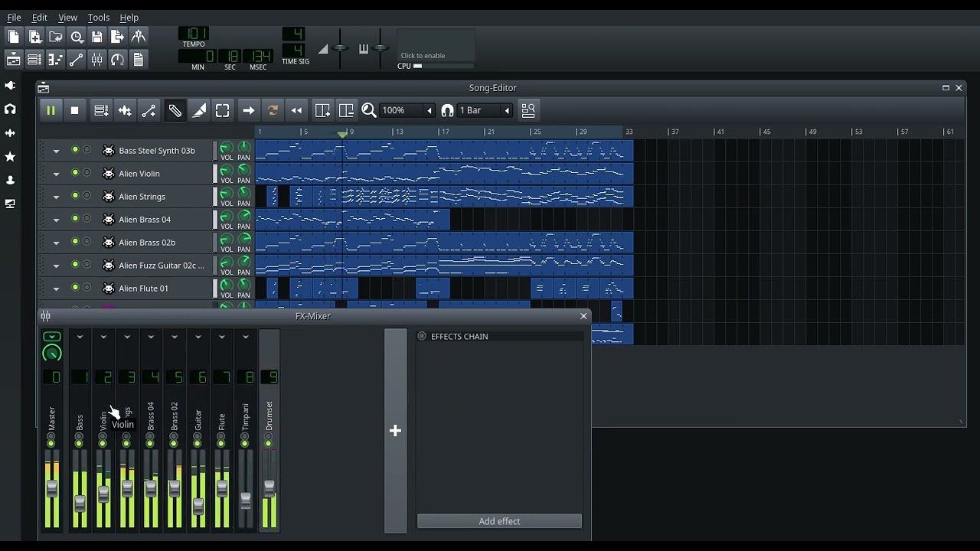Save the current project
The height and width of the screenshot is (551, 980).
pyautogui.click(x=97, y=36)
